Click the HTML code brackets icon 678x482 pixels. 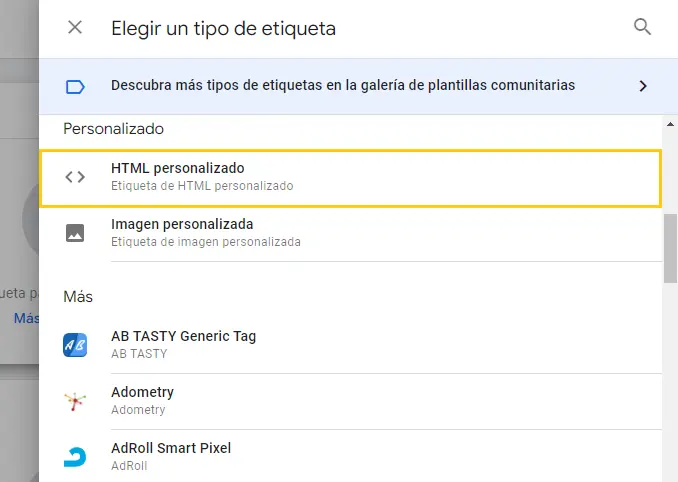[x=75, y=177]
